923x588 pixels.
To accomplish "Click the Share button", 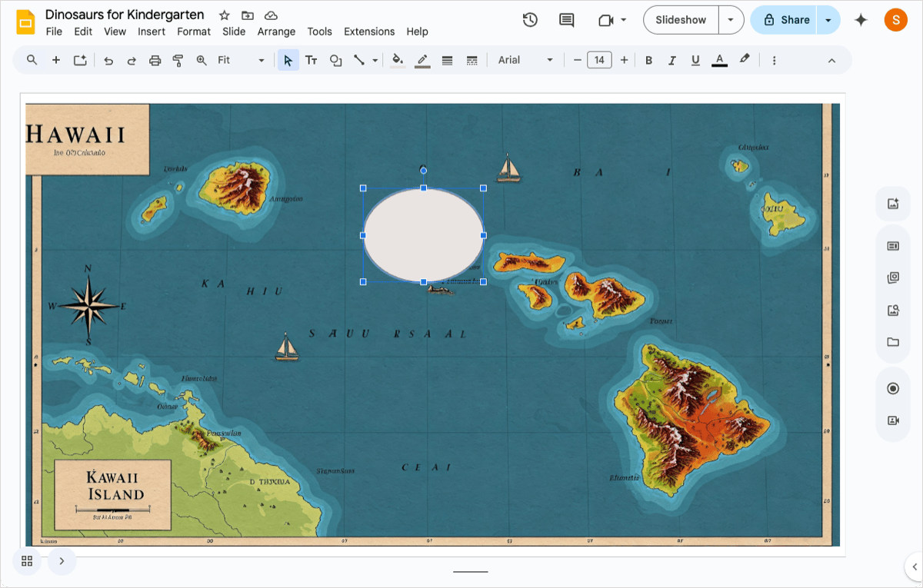I will click(785, 20).
